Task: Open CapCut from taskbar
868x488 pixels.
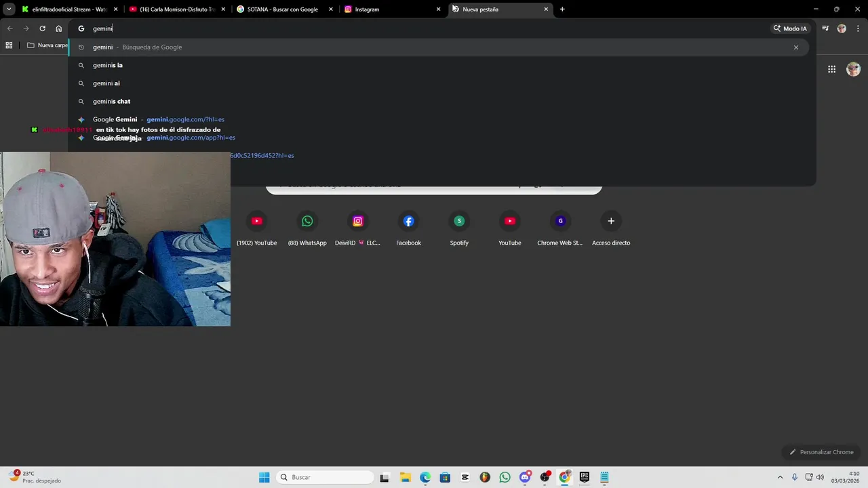Action: [x=465, y=477]
